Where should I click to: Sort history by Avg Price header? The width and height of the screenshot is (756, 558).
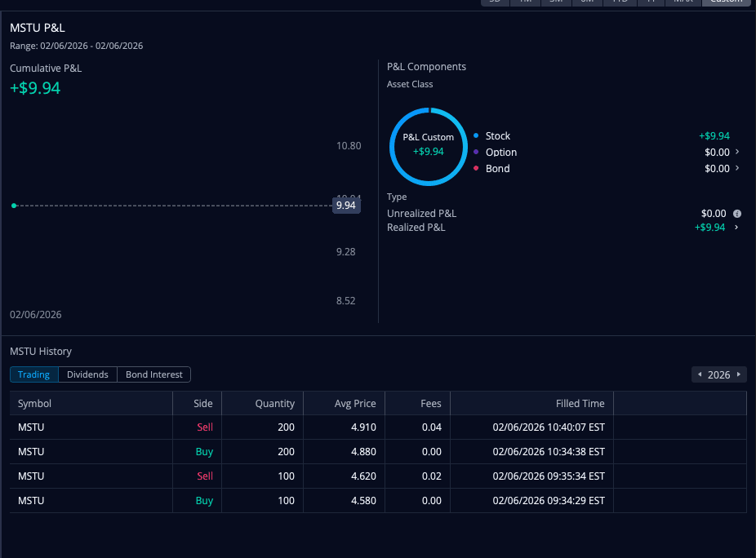[x=355, y=403]
